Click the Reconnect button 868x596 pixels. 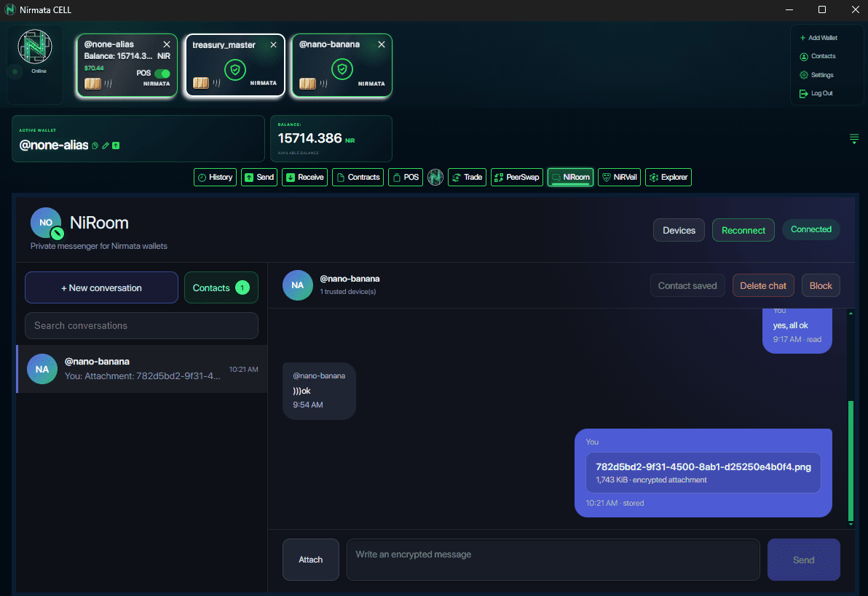coord(743,230)
